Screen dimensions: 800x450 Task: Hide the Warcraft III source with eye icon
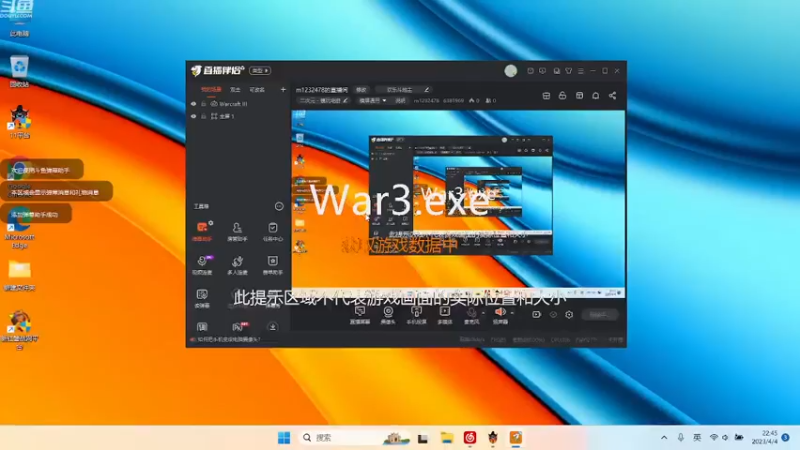pyautogui.click(x=193, y=104)
